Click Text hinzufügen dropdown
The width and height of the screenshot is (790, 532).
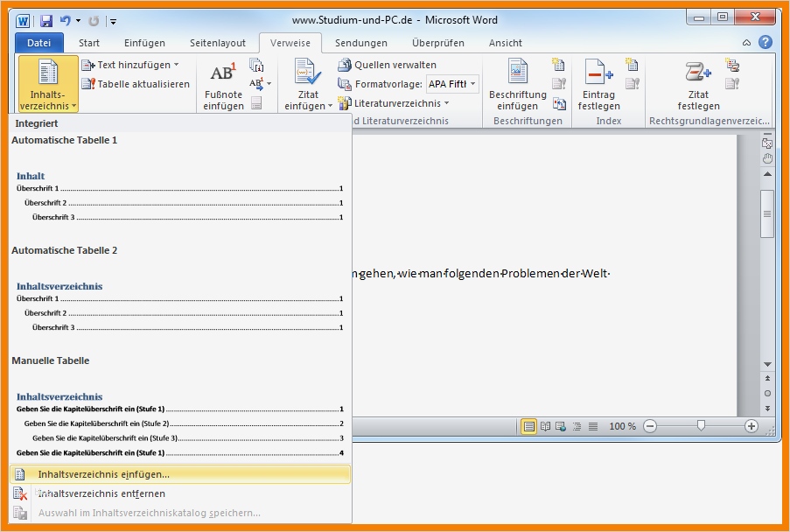tap(130, 65)
